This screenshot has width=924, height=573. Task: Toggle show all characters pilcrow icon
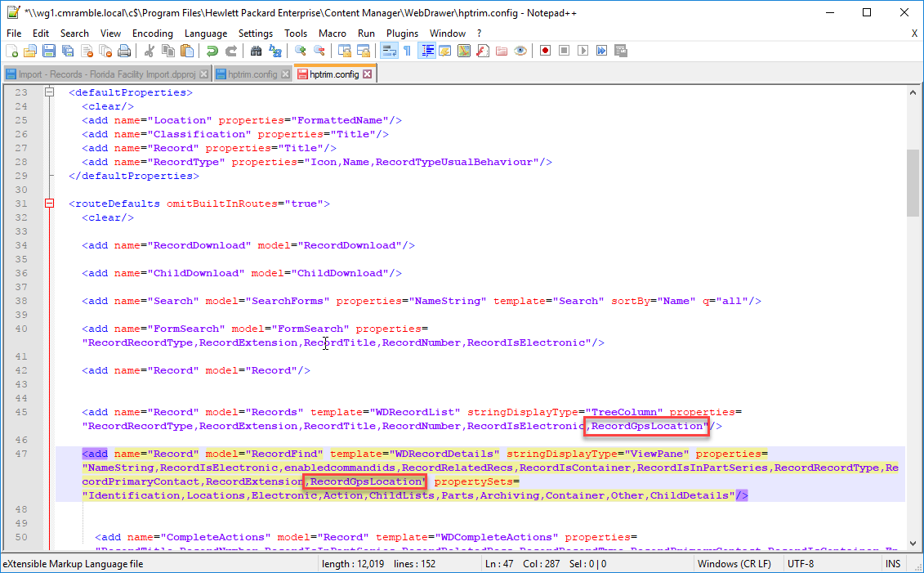pos(407,51)
